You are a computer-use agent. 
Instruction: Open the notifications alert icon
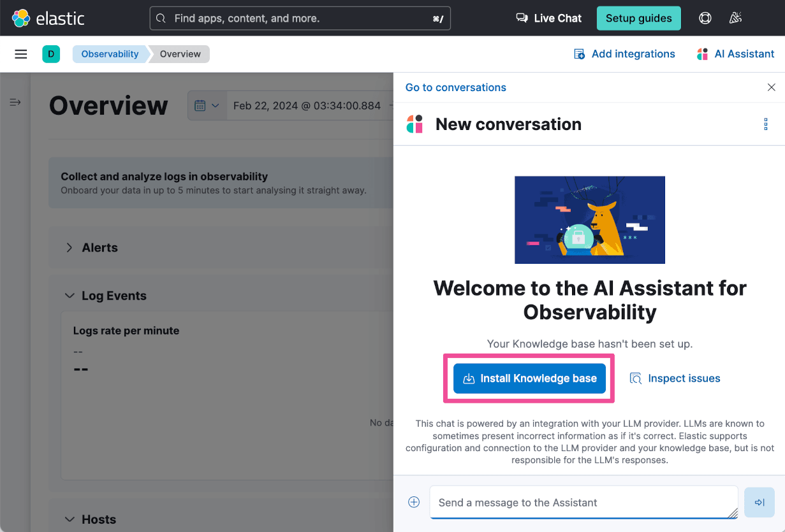click(x=735, y=18)
